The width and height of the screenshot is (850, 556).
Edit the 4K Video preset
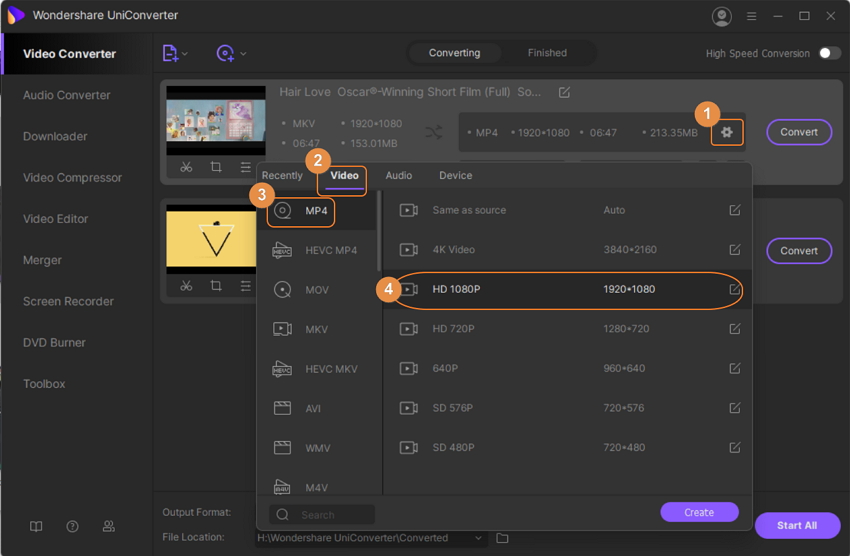735,249
